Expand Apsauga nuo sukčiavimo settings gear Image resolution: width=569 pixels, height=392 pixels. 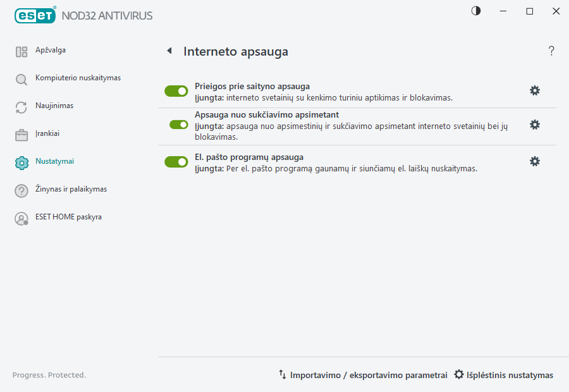pos(535,125)
